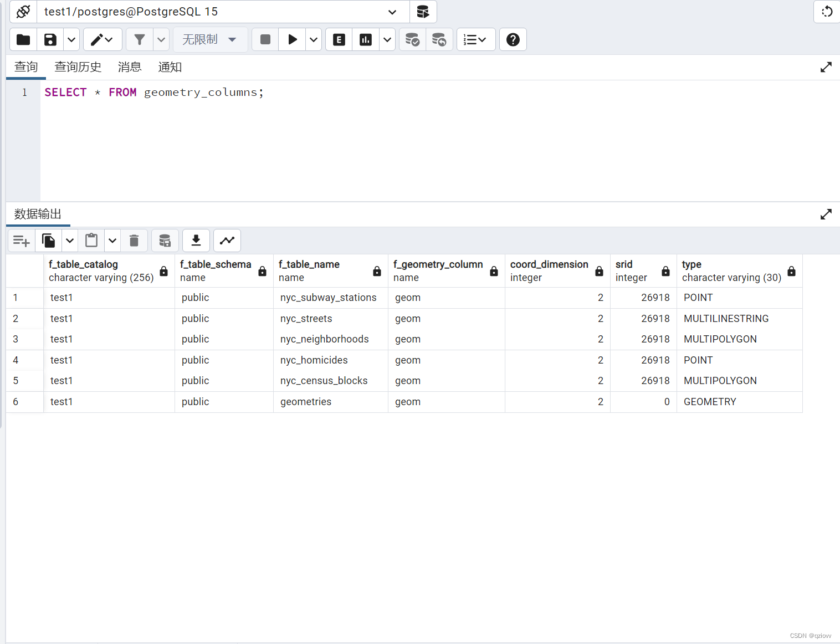This screenshot has height=644, width=840.
Task: Switch to the 查询历史 tab
Action: tap(78, 67)
